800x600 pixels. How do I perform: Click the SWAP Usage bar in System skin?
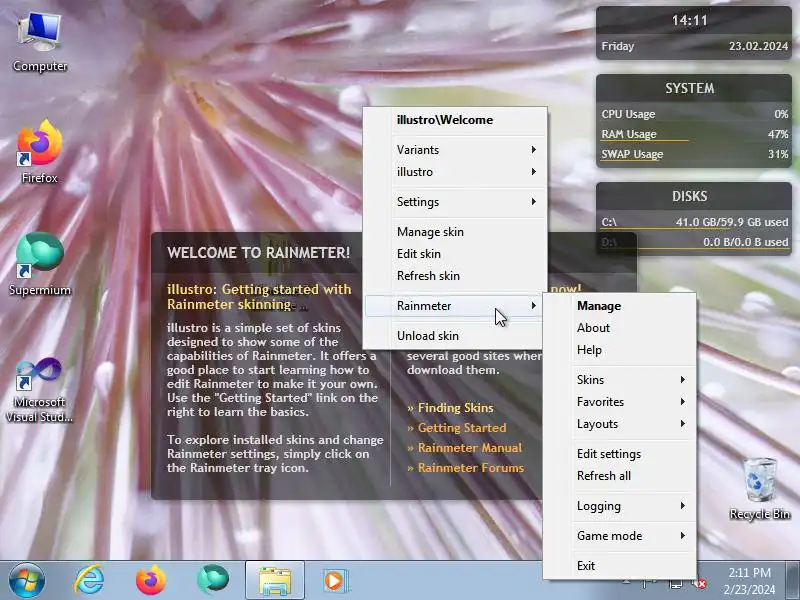pyautogui.click(x=694, y=160)
